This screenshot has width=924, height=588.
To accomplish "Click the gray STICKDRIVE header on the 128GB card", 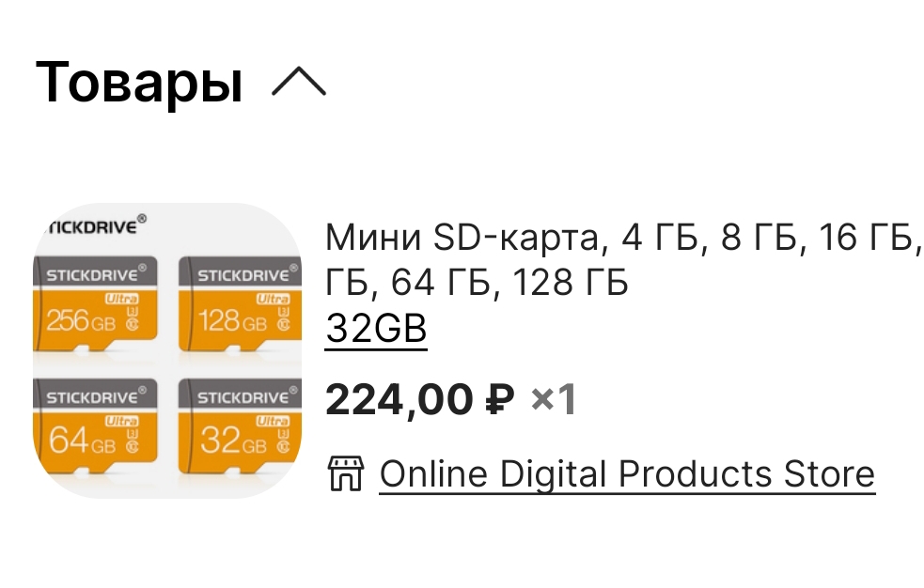I will tap(240, 274).
